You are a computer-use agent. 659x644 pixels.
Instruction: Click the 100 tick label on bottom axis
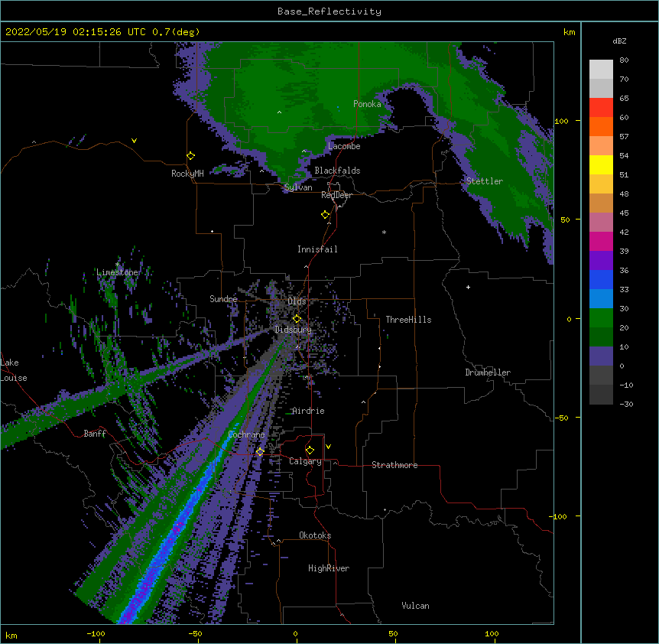click(492, 633)
